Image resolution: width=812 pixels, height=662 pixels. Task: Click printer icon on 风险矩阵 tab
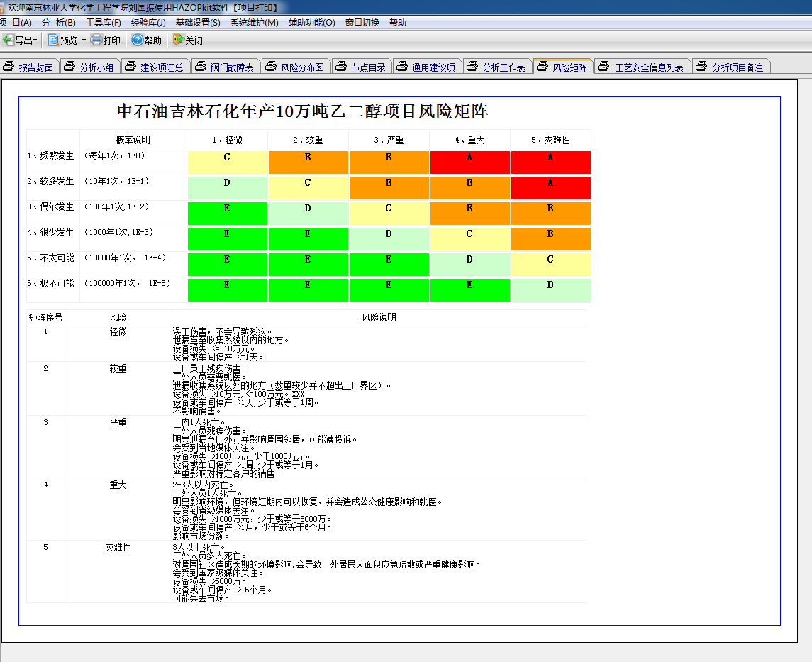[x=543, y=66]
